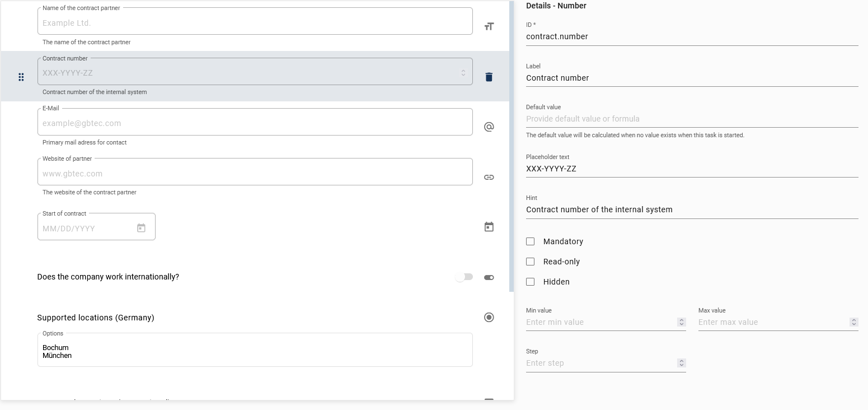
Task: Click the Options box listing Bochum and München
Action: 255,350
